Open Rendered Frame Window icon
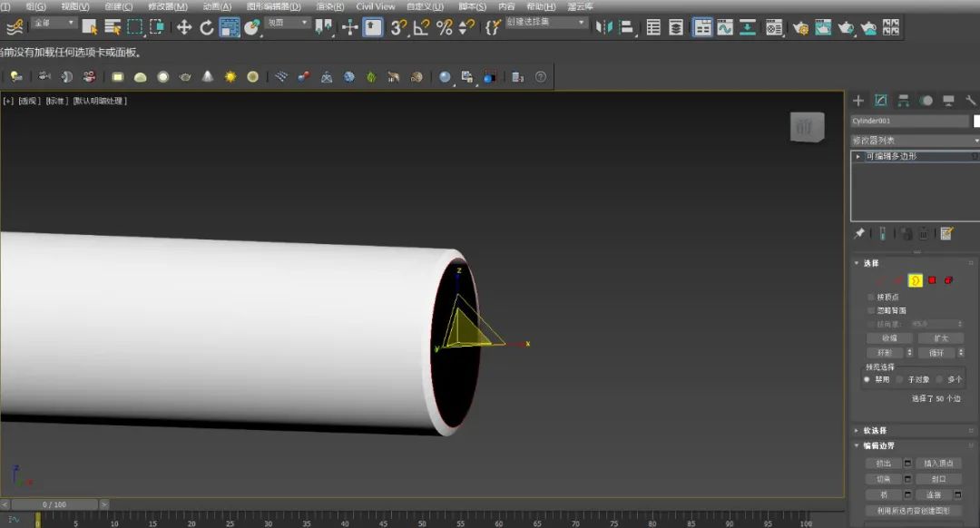This screenshot has width=980, height=528. click(x=823, y=27)
